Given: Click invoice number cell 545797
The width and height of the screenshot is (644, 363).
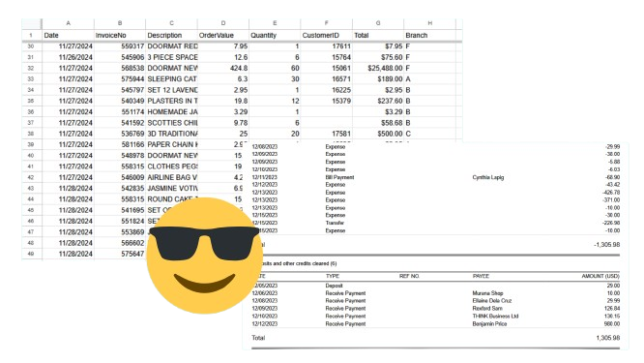Looking at the screenshot, I should pos(120,90).
